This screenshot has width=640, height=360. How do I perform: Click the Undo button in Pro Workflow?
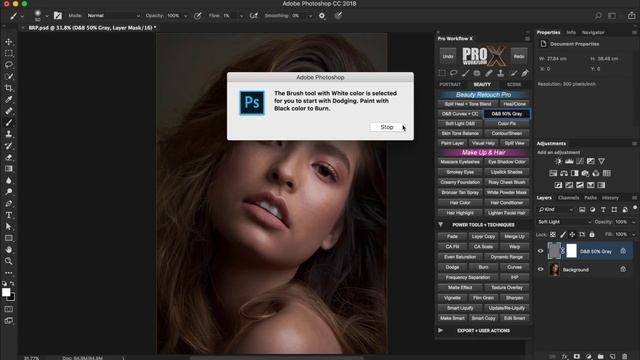(x=448, y=56)
